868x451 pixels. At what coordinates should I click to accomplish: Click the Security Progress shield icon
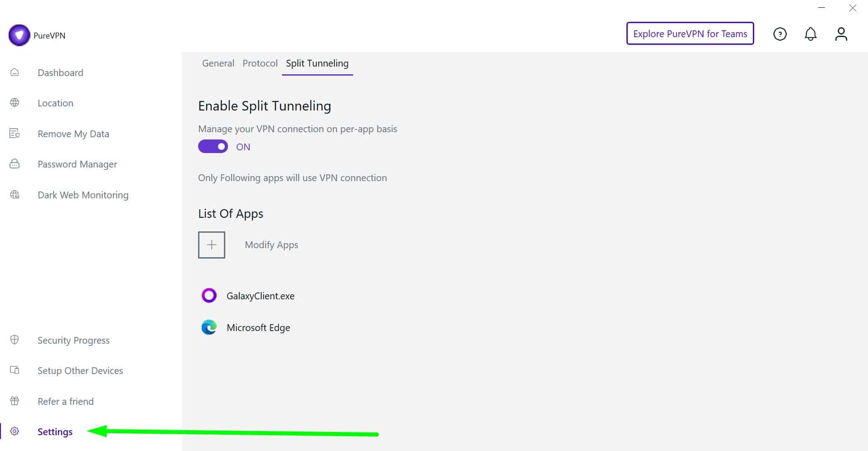point(15,340)
